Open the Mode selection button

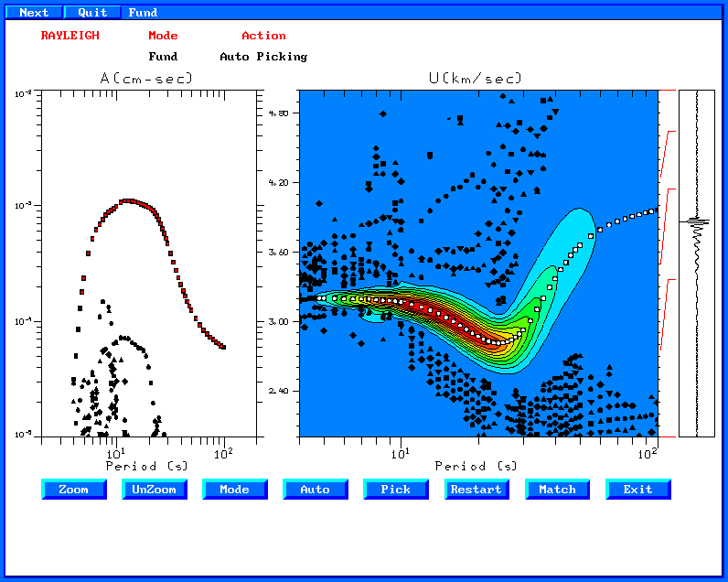coord(235,490)
